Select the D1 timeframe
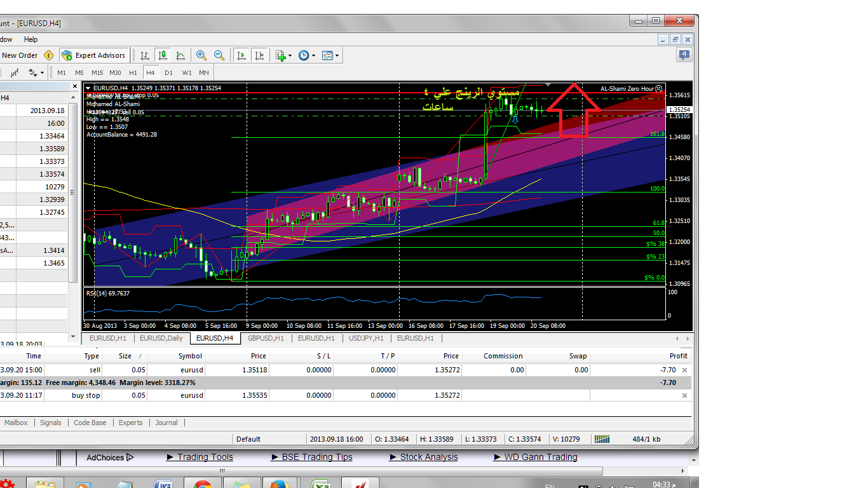The image size is (868, 488). click(x=168, y=72)
